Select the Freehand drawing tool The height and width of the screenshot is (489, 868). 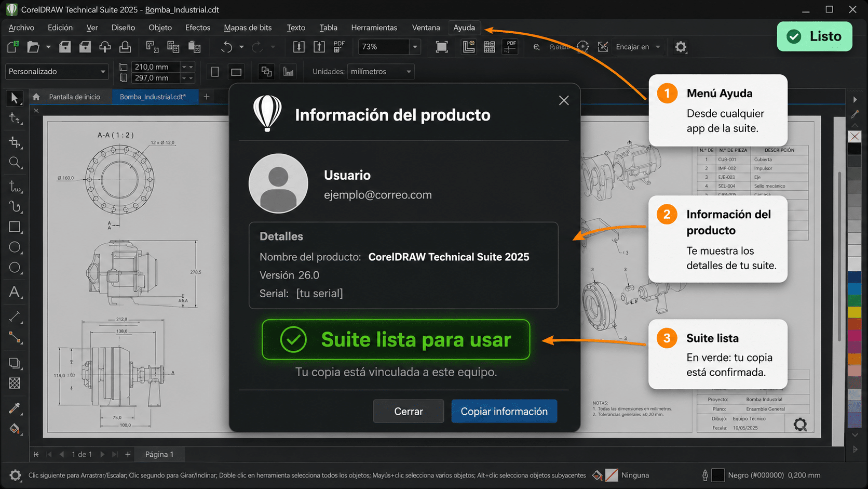15,186
